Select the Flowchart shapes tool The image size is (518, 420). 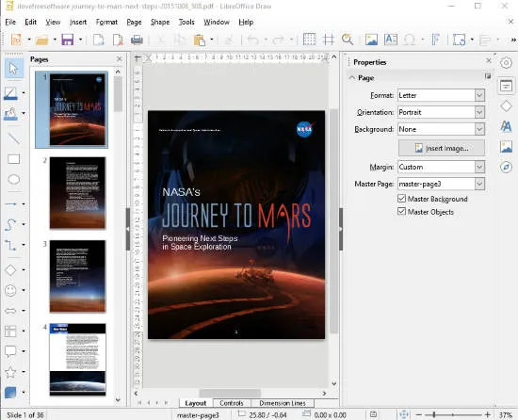click(10, 331)
